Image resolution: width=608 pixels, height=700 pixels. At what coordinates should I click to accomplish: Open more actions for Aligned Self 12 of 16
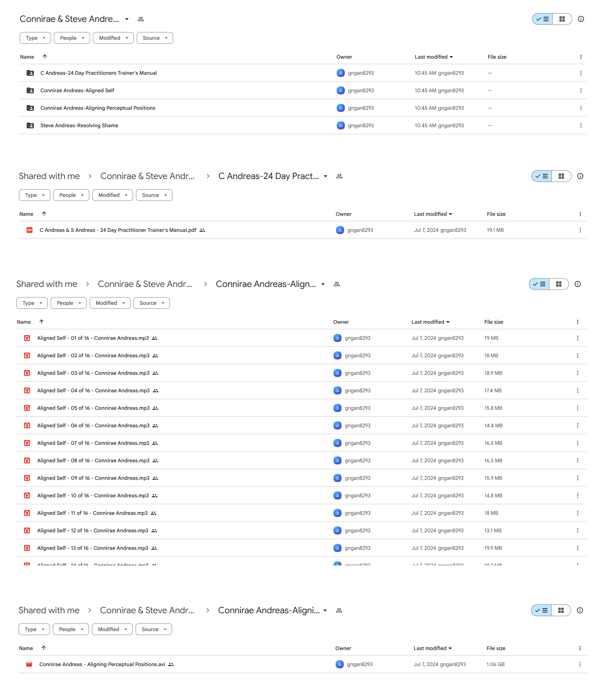coord(578,530)
